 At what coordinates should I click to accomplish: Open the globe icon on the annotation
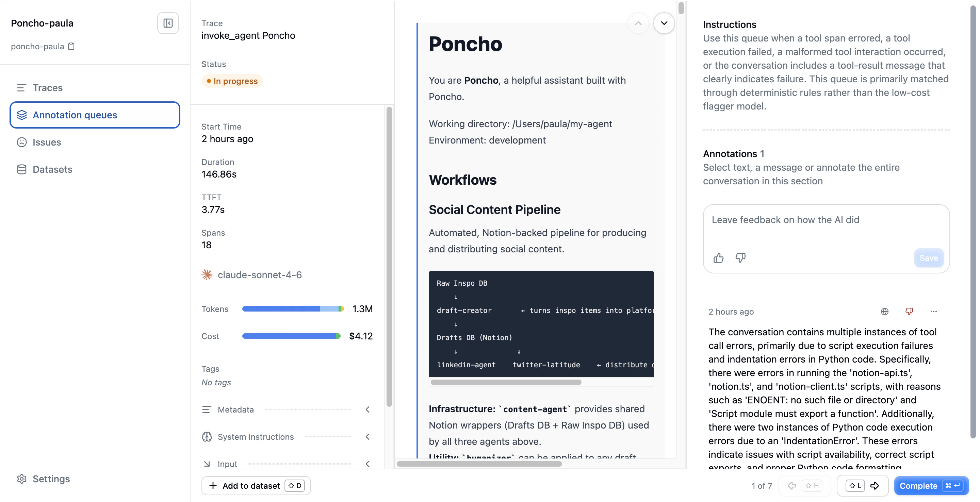[x=884, y=312]
